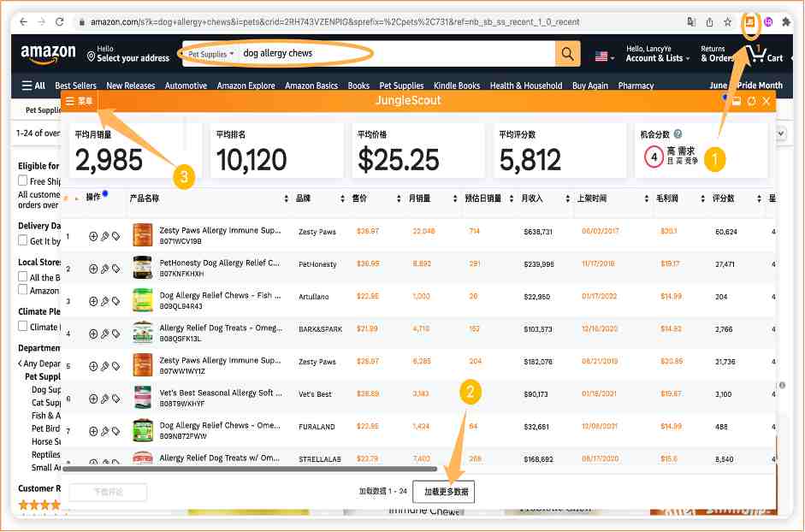Screen dimensions: 805x532
Task: Click the JungleScout extension icon in browser toolbar
Action: tap(749, 22)
